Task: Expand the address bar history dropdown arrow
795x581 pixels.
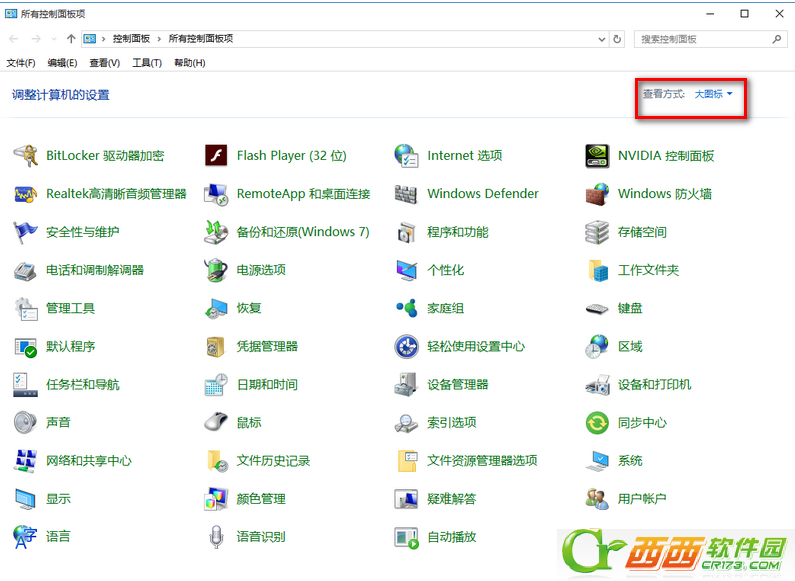Action: coord(601,39)
